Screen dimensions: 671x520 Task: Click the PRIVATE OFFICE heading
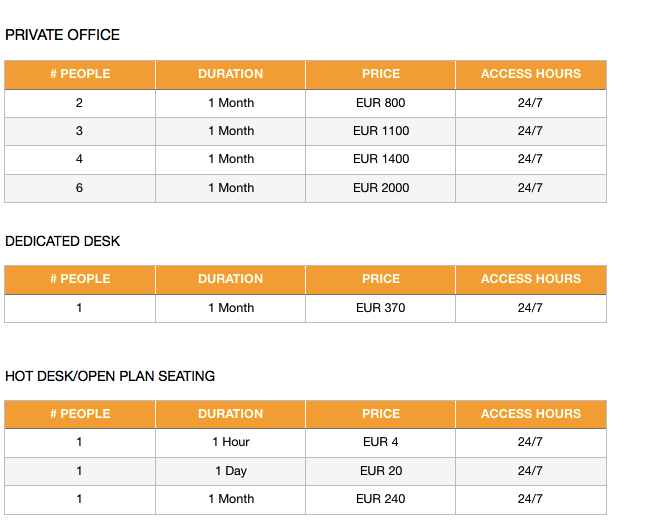(x=62, y=35)
